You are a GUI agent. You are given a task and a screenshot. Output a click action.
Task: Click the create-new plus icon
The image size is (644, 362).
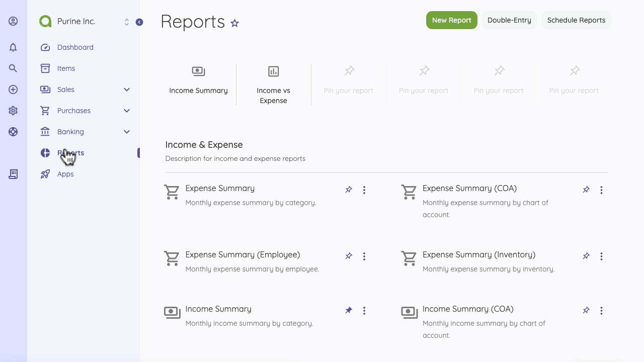(x=13, y=89)
